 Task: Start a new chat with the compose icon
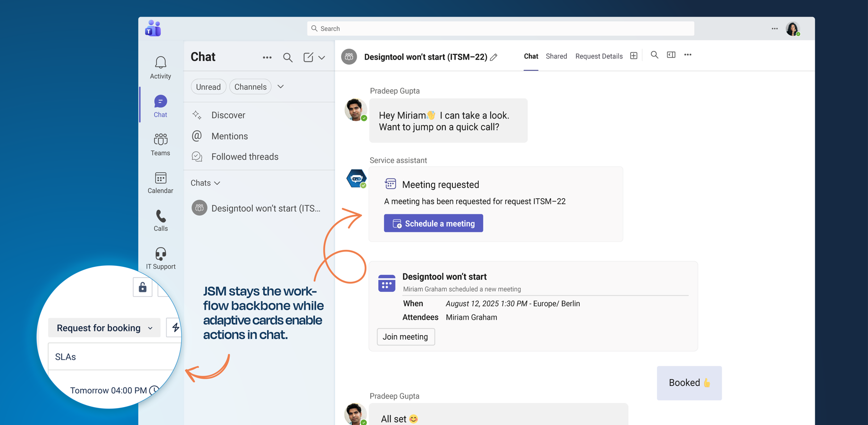[x=308, y=57]
